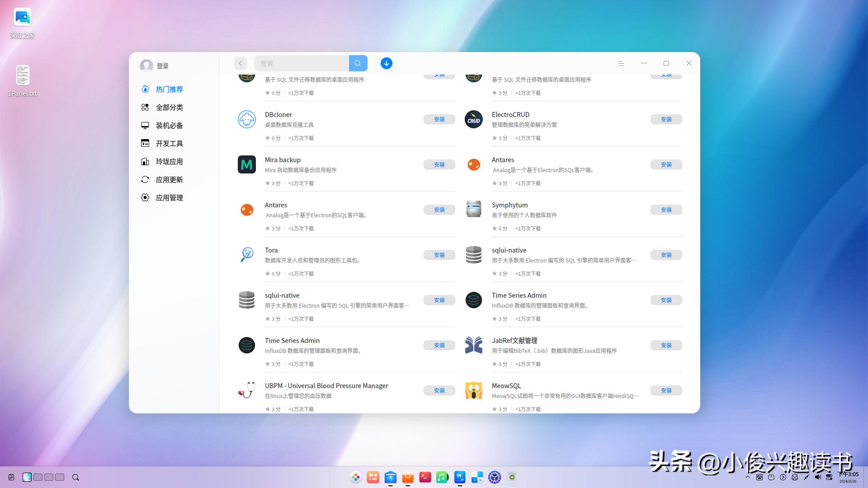Viewport: 868px width, 488px height.
Task: Open the on-screen keyboard tray icon
Action: pos(759,477)
